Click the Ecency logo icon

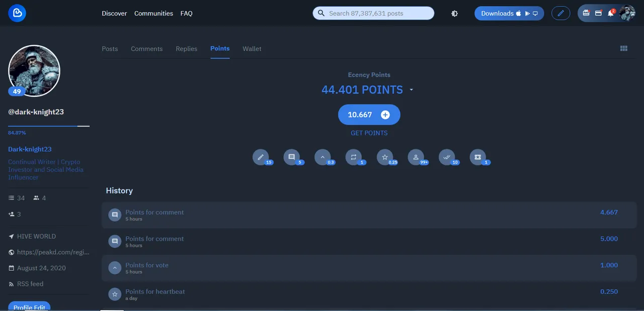tap(17, 13)
